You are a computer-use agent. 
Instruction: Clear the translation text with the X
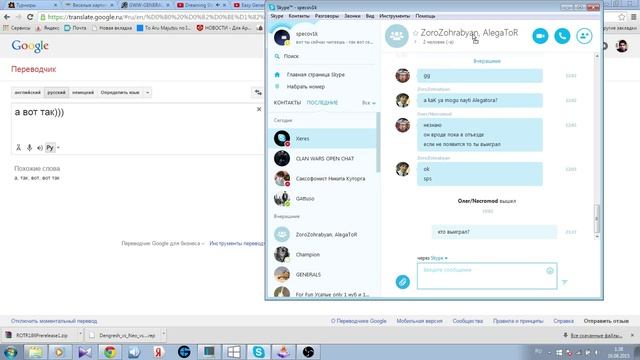pos(259,109)
